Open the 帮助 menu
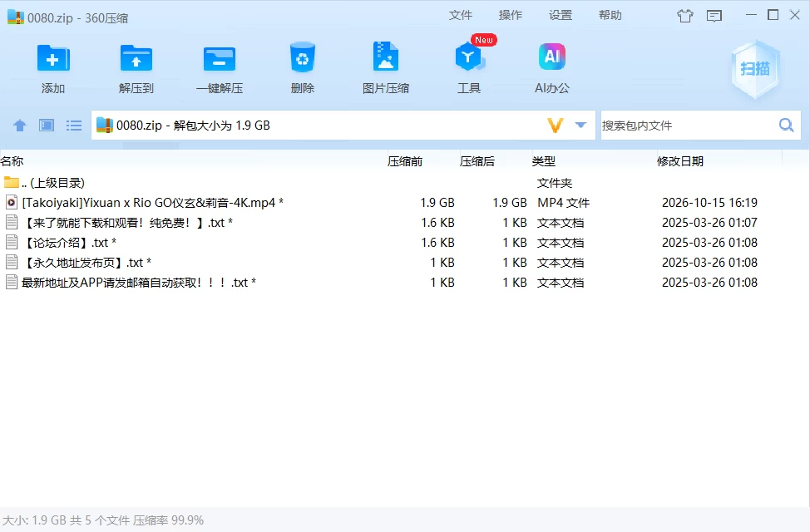The image size is (810, 532). click(610, 15)
